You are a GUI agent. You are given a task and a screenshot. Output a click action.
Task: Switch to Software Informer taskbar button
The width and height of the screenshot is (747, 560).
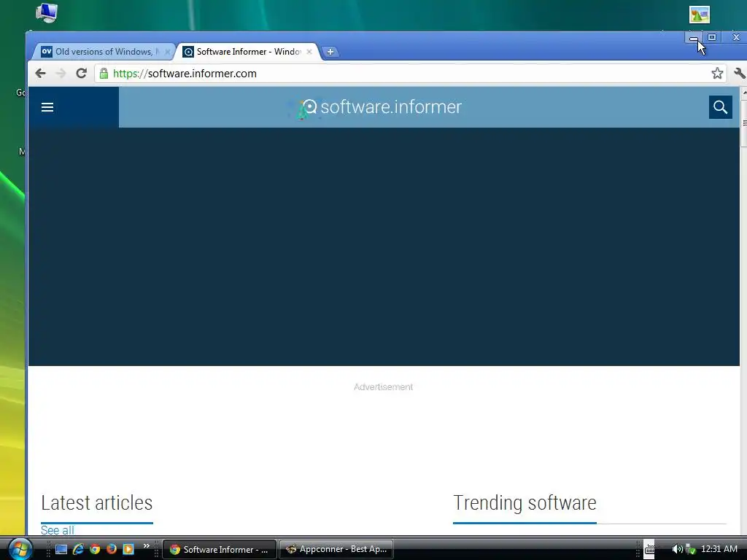point(219,549)
